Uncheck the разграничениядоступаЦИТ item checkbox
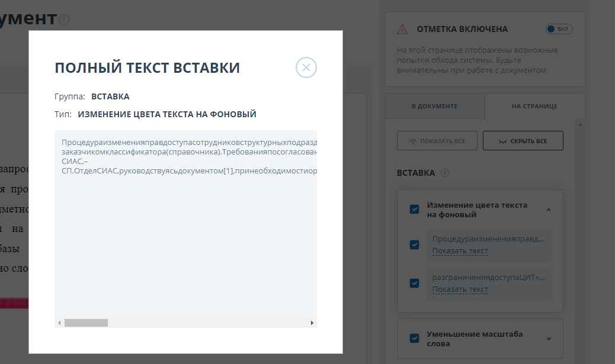 (x=415, y=282)
